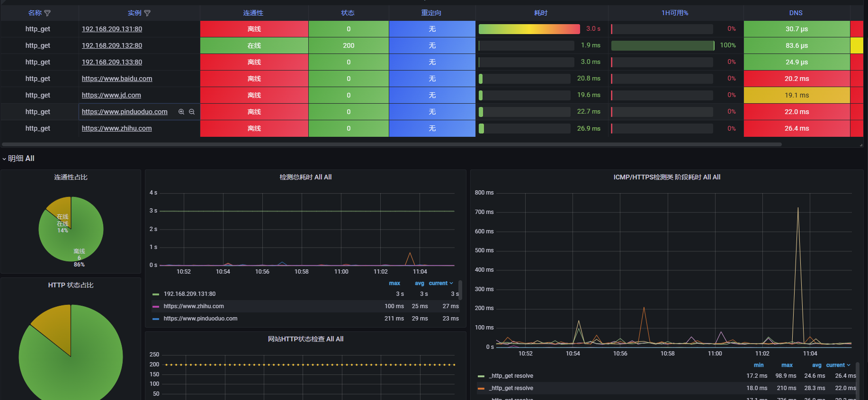
Task: Sort table by 连通性 column header
Action: 253,13
